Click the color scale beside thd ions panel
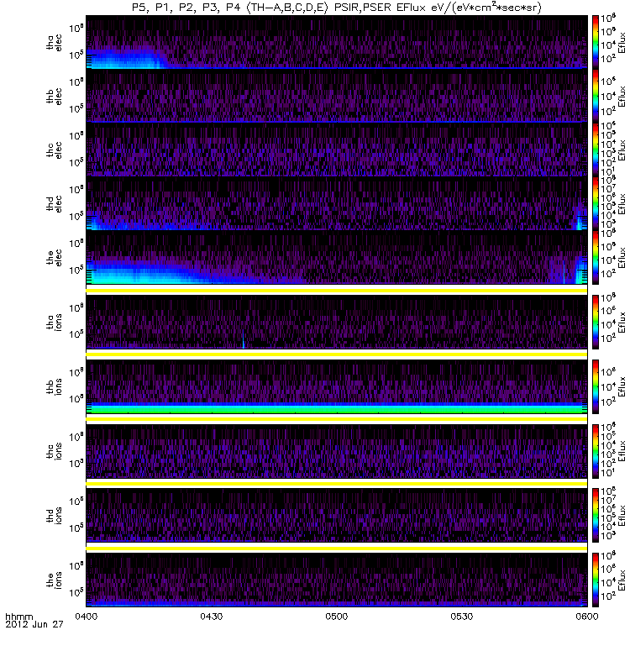Screen dimensions: 630x672 [x=596, y=516]
